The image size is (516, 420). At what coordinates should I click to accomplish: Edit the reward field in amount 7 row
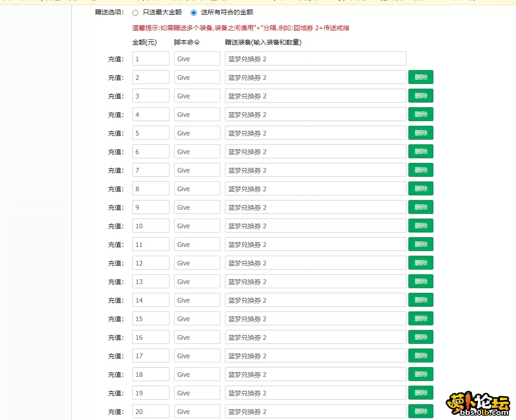[316, 170]
